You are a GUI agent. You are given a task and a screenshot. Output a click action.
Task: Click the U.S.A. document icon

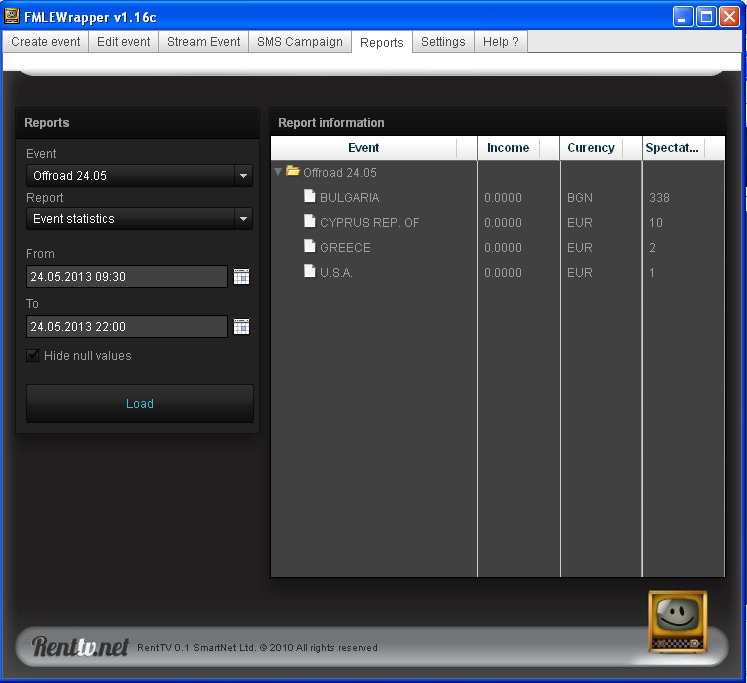click(x=310, y=271)
